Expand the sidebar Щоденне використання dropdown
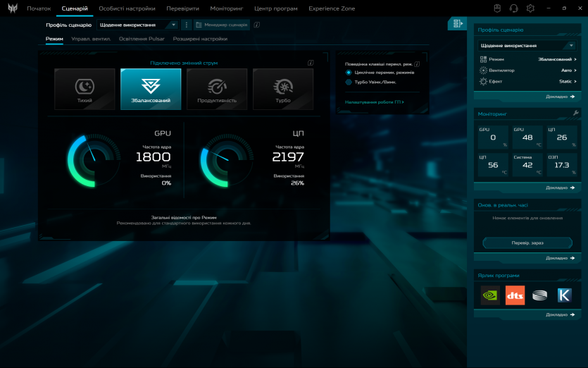 click(x=527, y=46)
